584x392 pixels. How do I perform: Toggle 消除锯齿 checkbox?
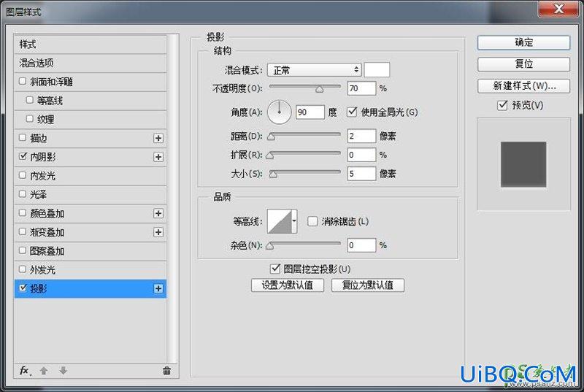tap(312, 221)
